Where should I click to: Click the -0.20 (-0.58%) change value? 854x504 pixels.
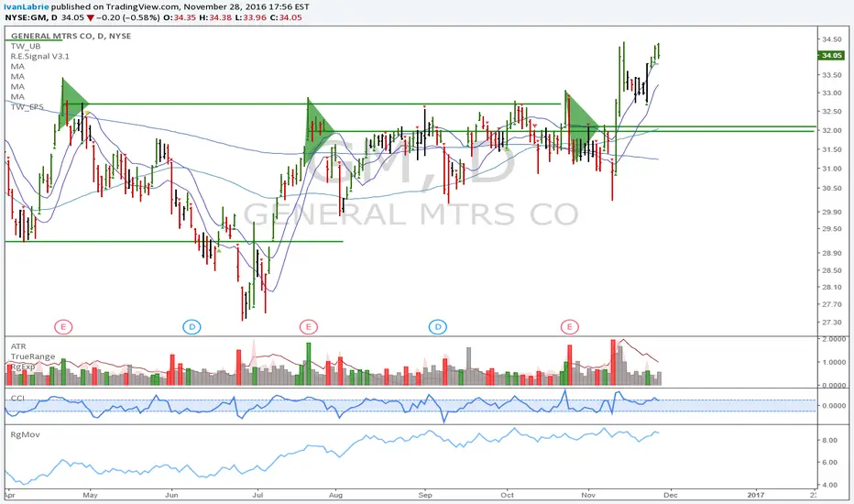tap(128, 17)
